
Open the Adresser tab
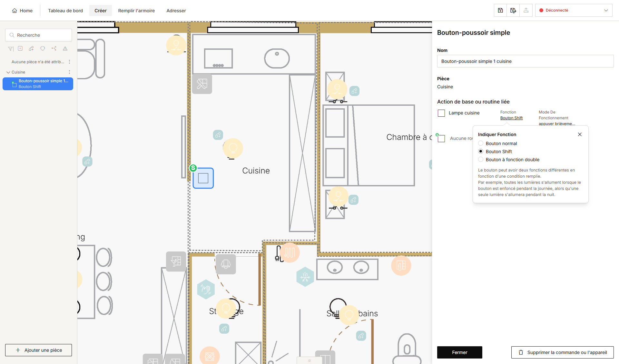[x=176, y=11]
